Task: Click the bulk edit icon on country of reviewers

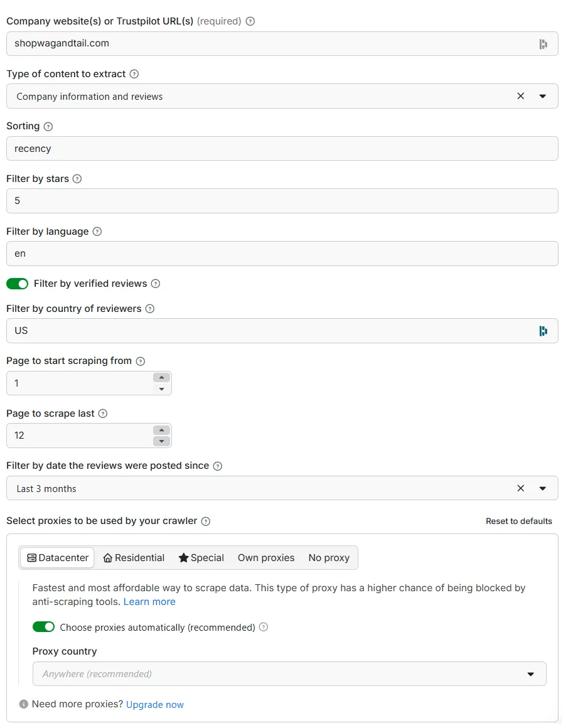Action: 543,331
